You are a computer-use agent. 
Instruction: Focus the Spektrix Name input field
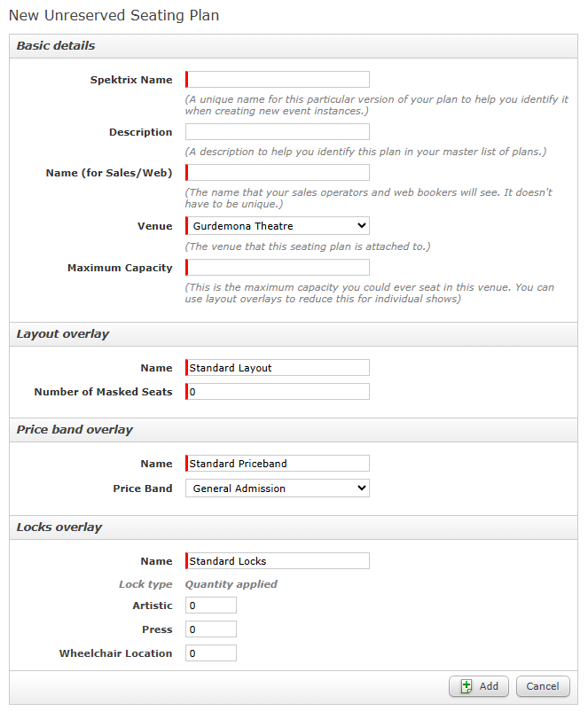(x=278, y=79)
